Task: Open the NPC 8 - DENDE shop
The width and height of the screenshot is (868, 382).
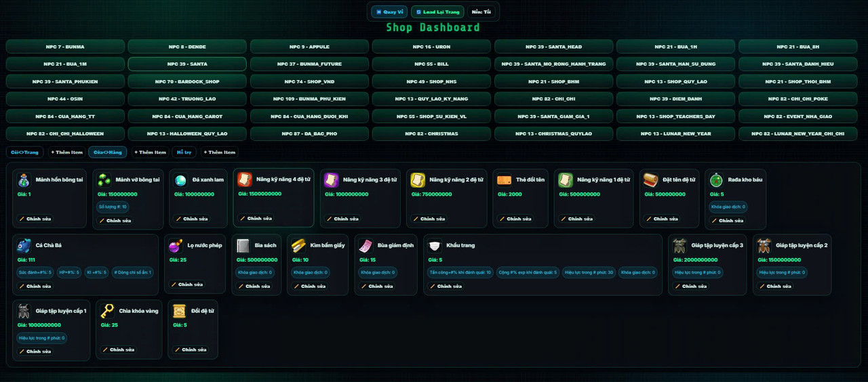Action: pyautogui.click(x=187, y=47)
